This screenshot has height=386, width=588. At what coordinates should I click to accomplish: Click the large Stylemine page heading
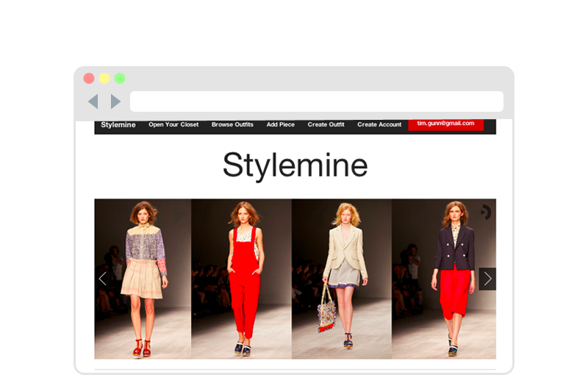[x=295, y=165]
